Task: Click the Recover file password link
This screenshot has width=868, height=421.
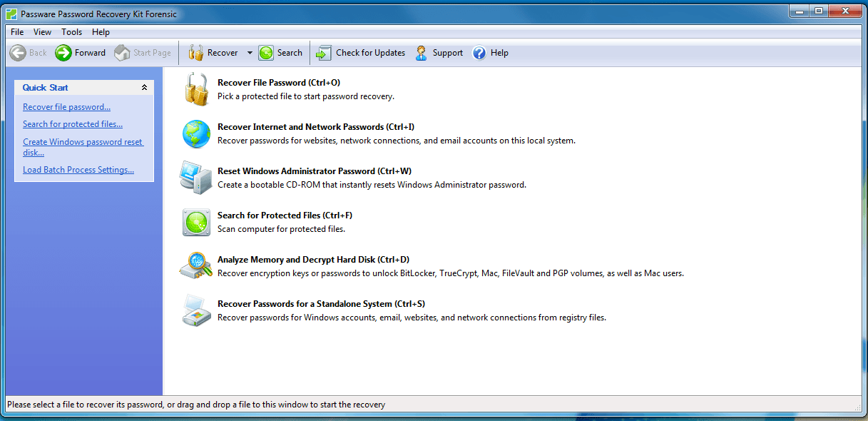Action: tap(66, 106)
